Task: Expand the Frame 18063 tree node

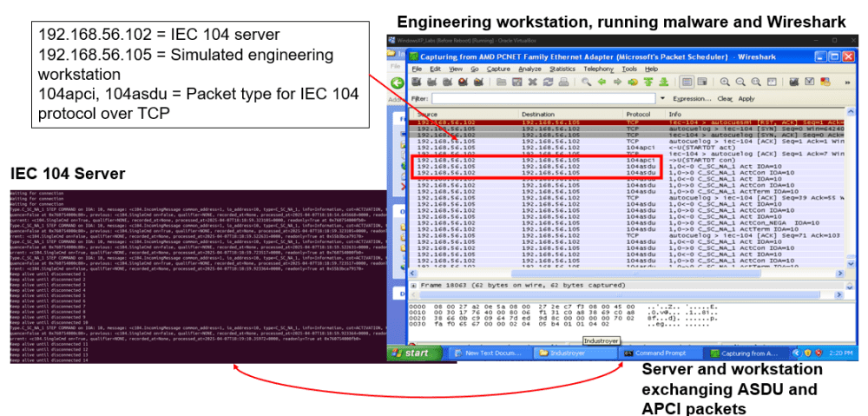Action: (x=413, y=285)
